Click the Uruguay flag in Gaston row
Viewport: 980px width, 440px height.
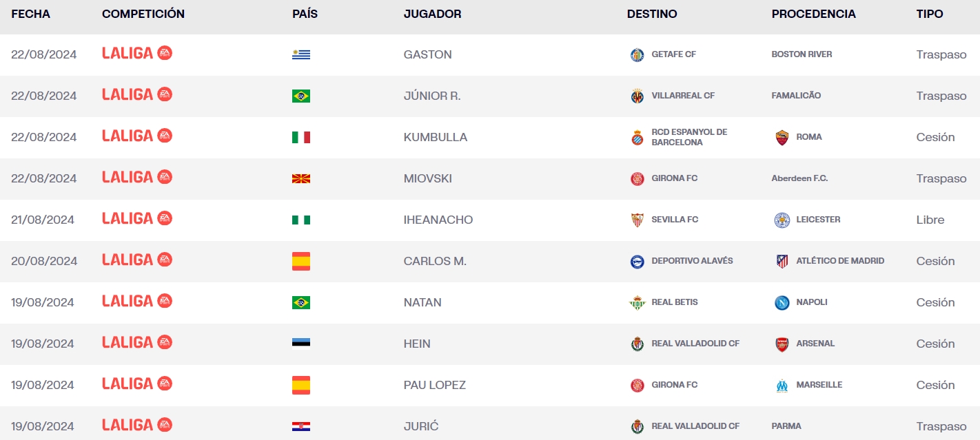point(301,55)
